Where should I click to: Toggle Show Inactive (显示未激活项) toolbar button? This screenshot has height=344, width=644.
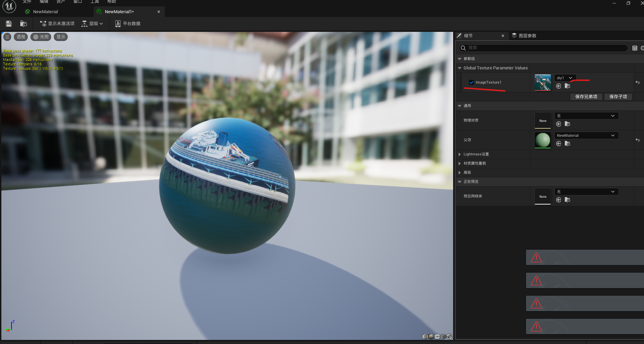[57, 24]
